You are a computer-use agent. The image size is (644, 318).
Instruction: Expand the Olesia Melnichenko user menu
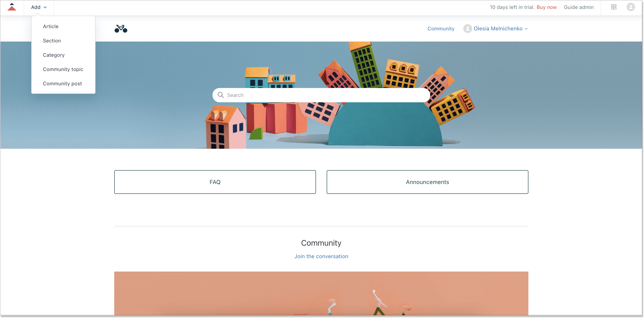click(496, 29)
